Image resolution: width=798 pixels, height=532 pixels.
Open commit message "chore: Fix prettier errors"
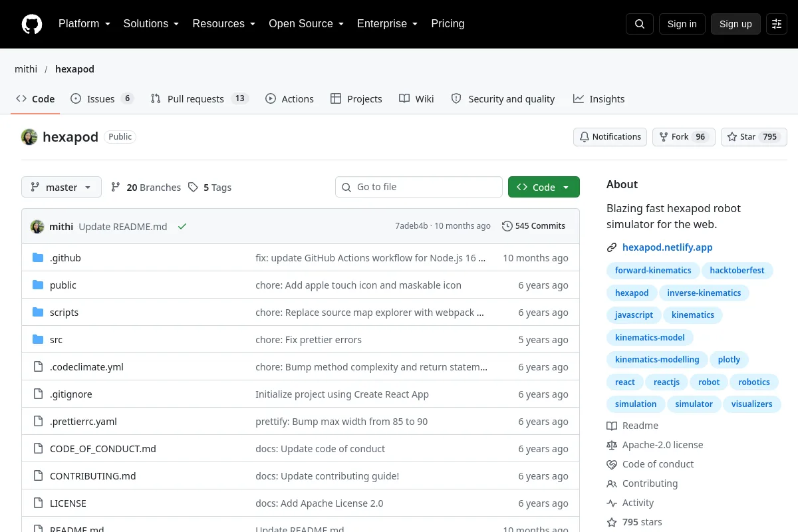pyautogui.click(x=309, y=340)
